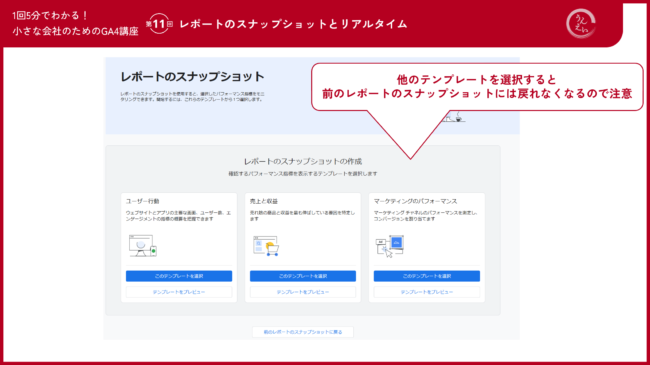This screenshot has height=365, width=650.
Task: Click the cursor and screen marketing illustration
Action: click(390, 246)
